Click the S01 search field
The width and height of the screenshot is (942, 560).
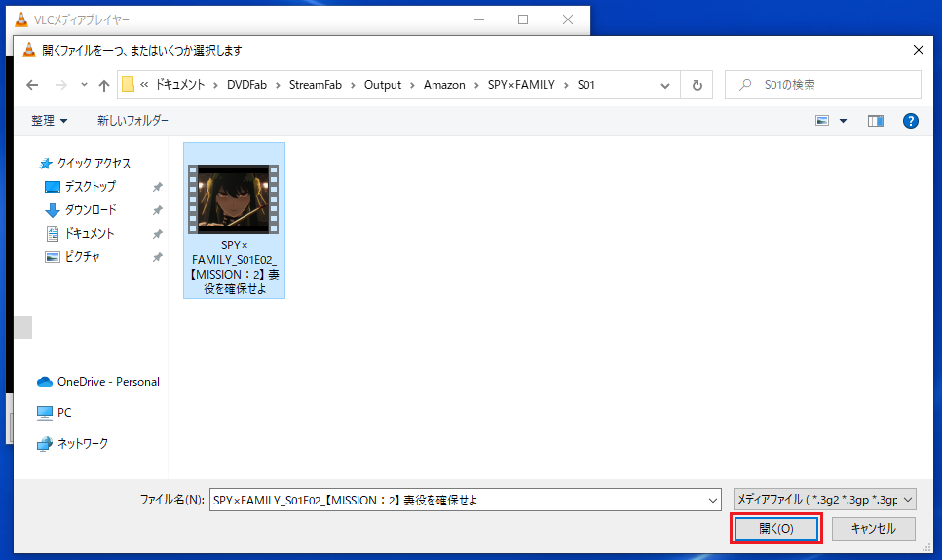tap(823, 85)
